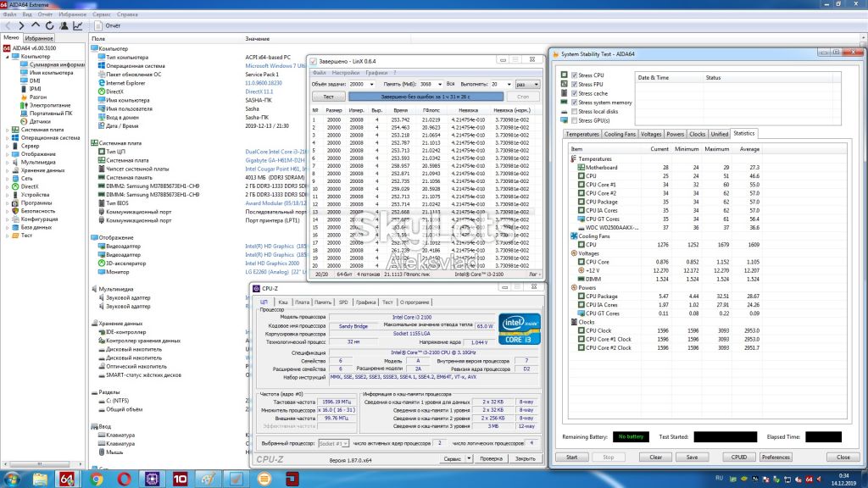Uncheck Stress CPU checkbox
The width and height of the screenshot is (868, 488).
575,75
